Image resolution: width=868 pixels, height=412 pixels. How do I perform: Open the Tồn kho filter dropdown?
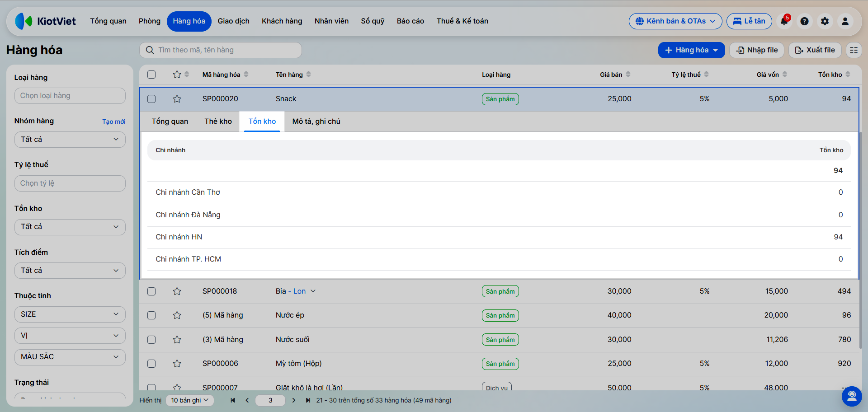(x=70, y=227)
